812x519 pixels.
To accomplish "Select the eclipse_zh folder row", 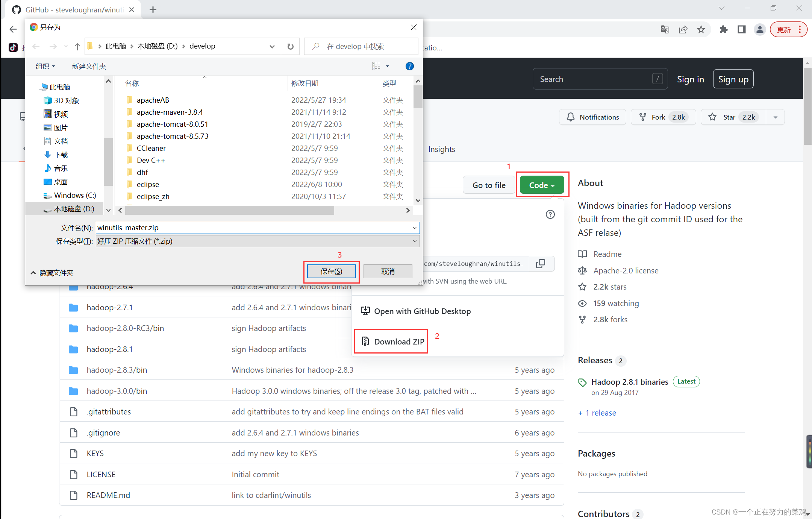I will click(x=153, y=196).
